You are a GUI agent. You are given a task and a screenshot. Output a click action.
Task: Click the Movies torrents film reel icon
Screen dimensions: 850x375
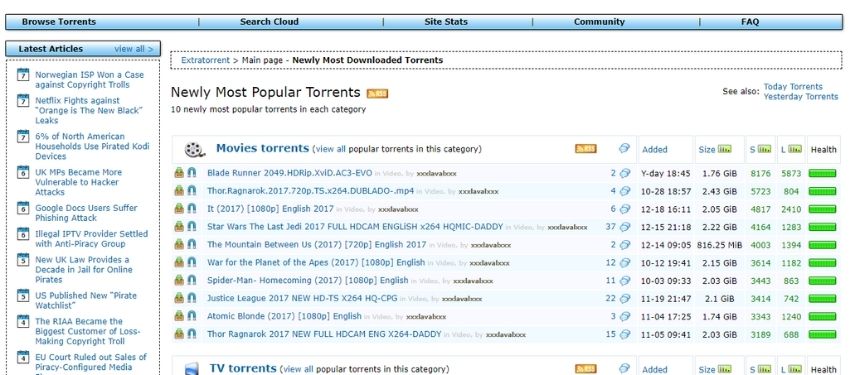(194, 150)
